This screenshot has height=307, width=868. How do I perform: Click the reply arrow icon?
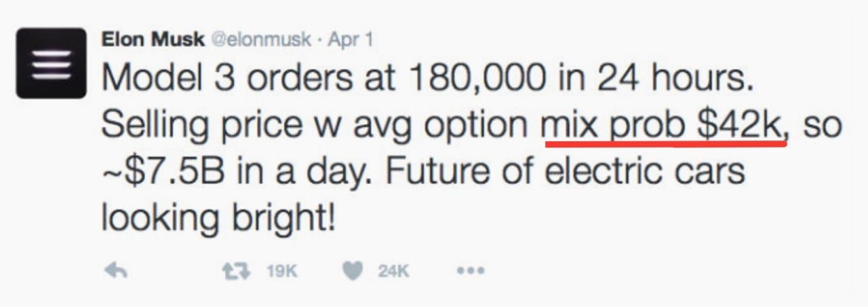click(x=118, y=271)
